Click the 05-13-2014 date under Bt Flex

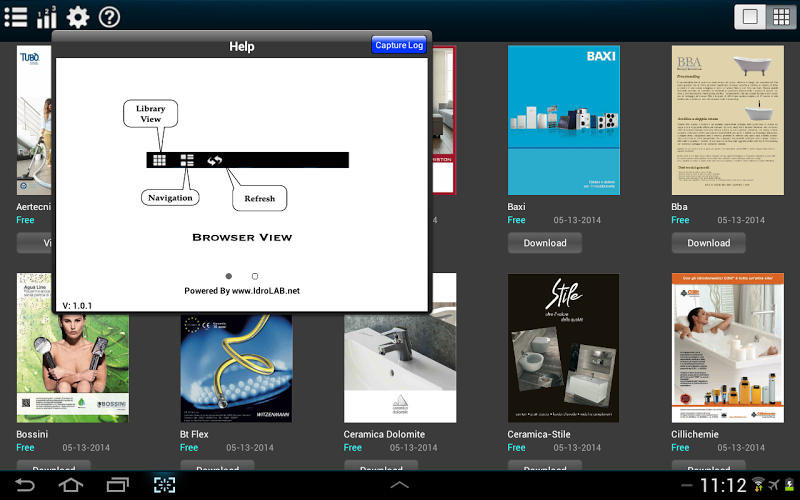(x=249, y=447)
